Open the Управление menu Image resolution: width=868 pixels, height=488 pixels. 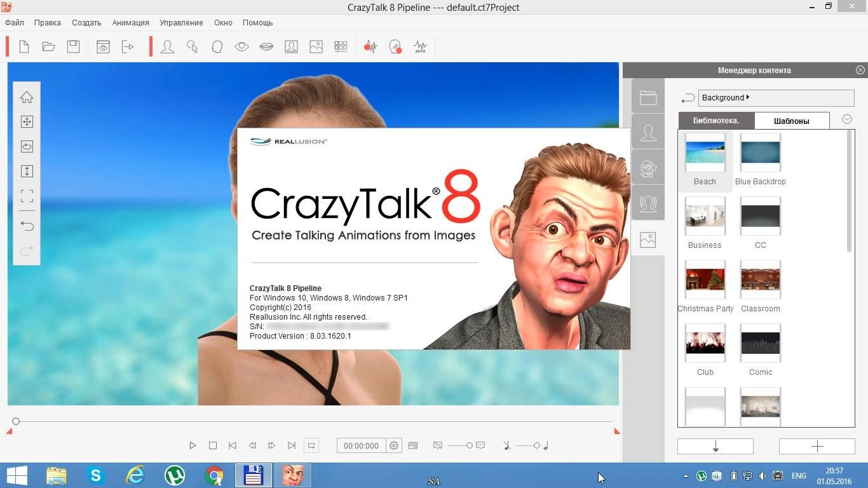pos(182,22)
